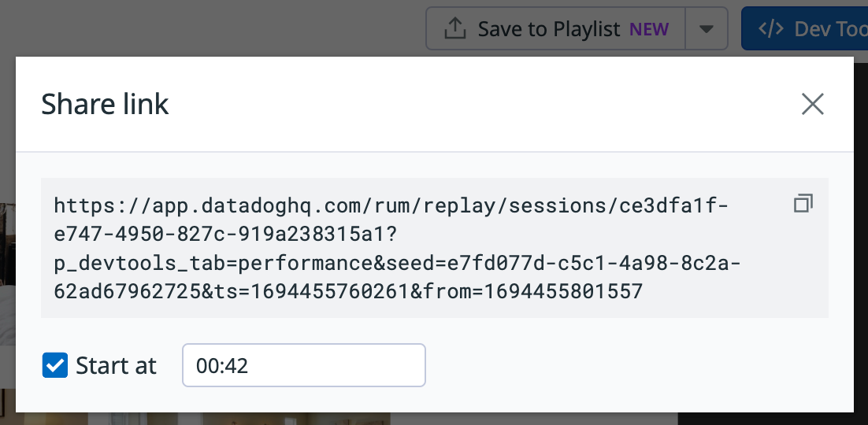Focus the 00:42 start time field
This screenshot has width=868, height=425.
[x=304, y=365]
